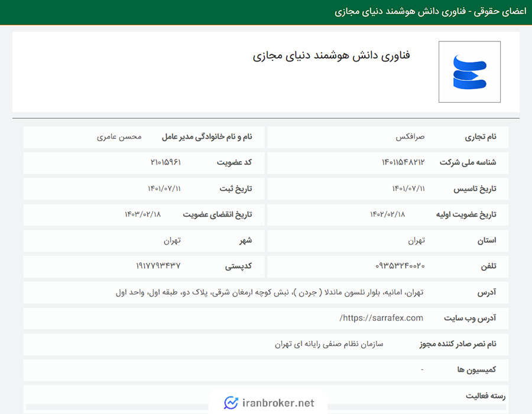Click the label رسته فعالیت
This screenshot has height=414, width=532.
coord(485,396)
